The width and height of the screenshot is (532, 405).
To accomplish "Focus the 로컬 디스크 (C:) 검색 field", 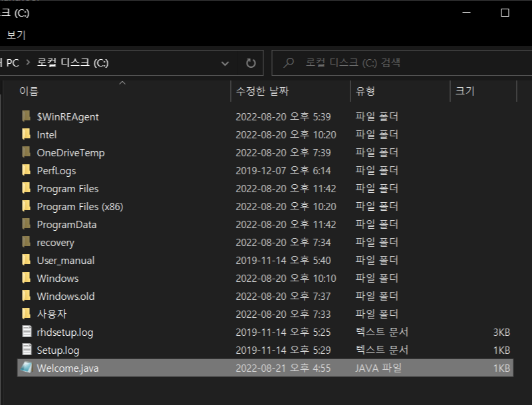I will click(x=402, y=63).
